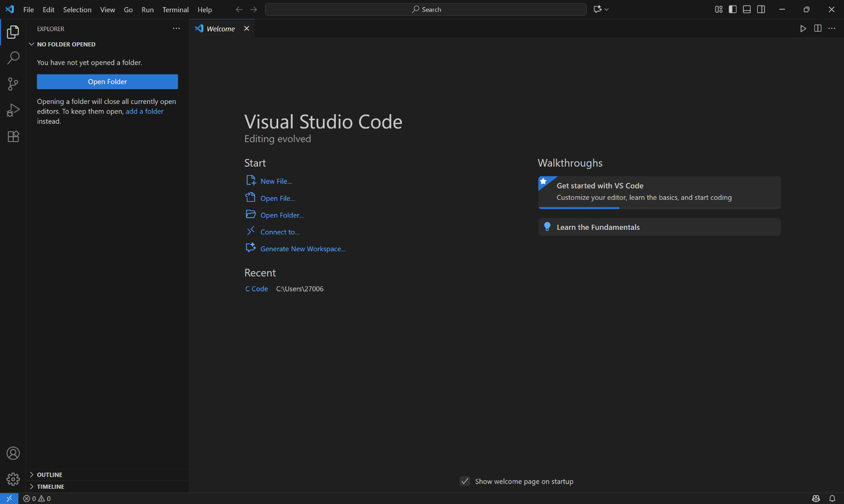The width and height of the screenshot is (844, 504).
Task: Go forward with the navigation arrow
Action: tap(253, 9)
